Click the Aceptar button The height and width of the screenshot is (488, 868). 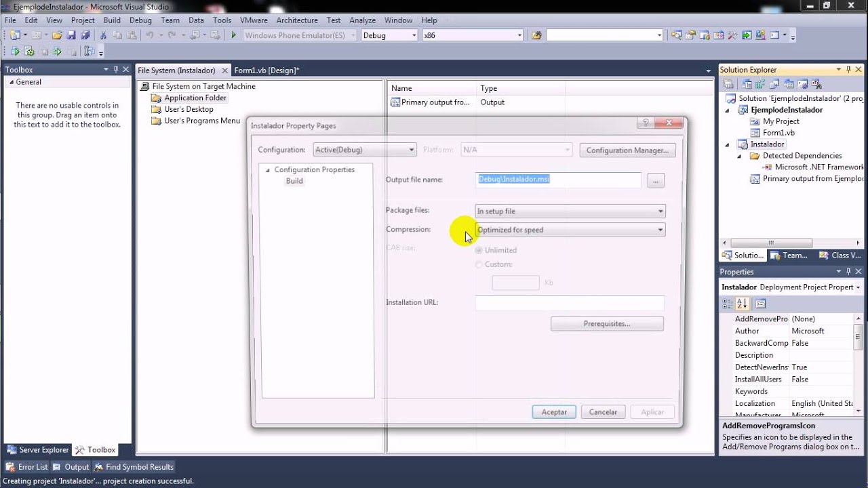click(554, 412)
